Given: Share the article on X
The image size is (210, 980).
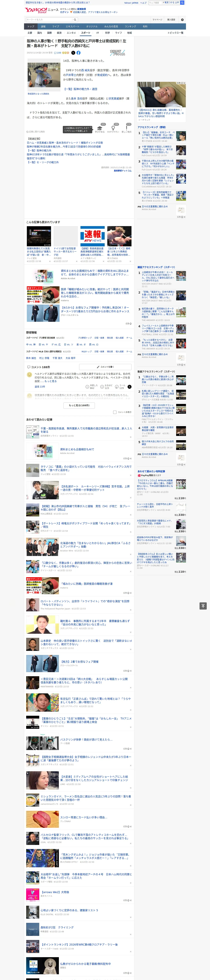Looking at the screenshot, I should click(x=73, y=53).
